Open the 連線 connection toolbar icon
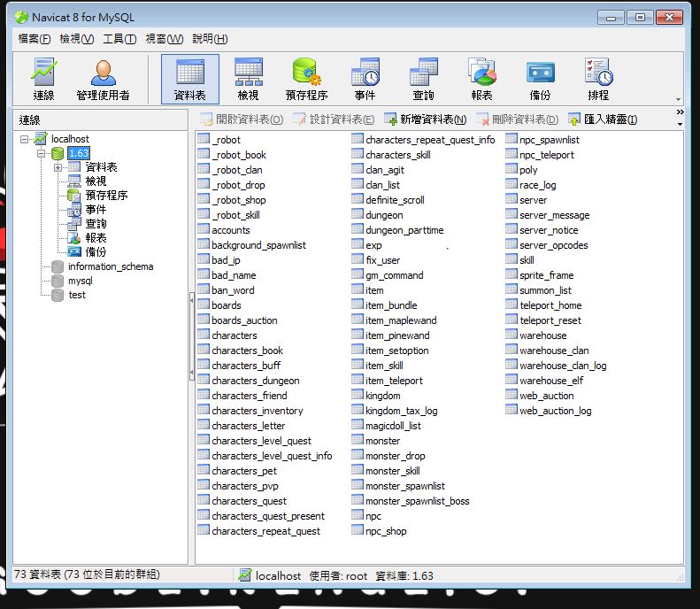Image resolution: width=700 pixels, height=609 pixels. [43, 79]
